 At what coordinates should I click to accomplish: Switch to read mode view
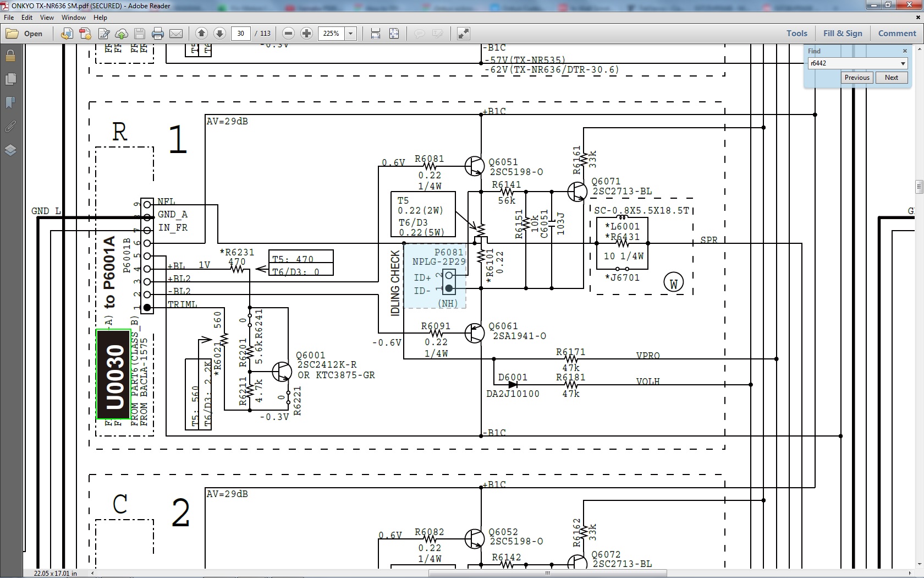pyautogui.click(x=464, y=34)
